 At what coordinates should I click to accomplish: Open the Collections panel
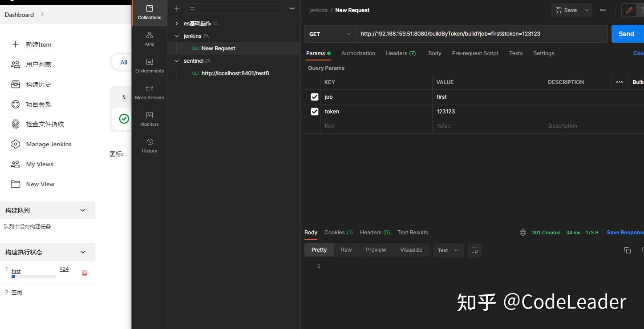149,12
